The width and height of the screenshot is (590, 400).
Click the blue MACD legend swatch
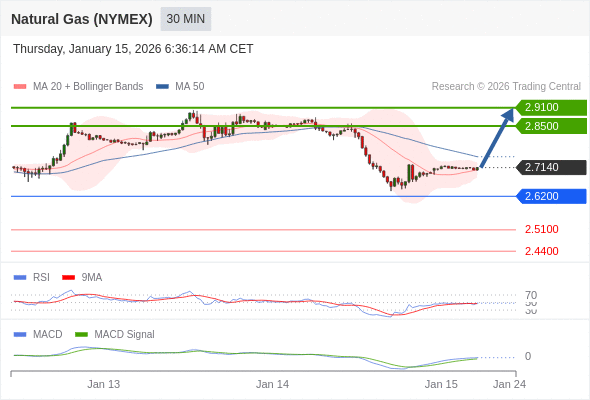point(20,335)
